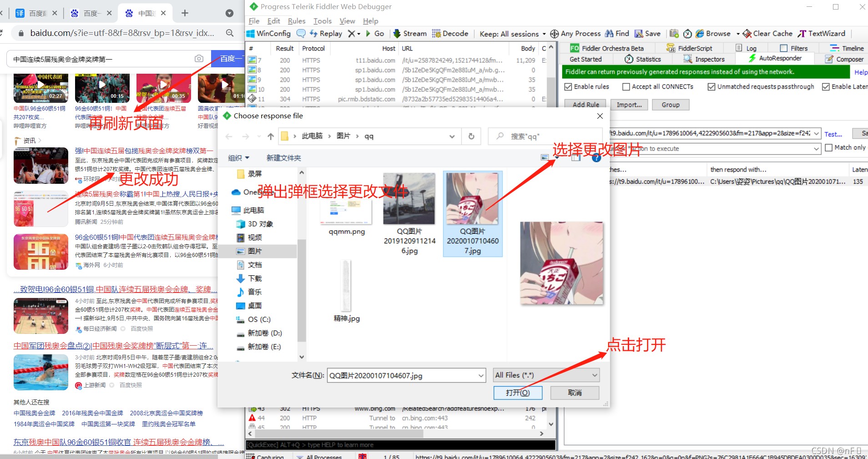868x459 pixels.
Task: Click the refresh button in file dialog address bar
Action: pyautogui.click(x=471, y=136)
